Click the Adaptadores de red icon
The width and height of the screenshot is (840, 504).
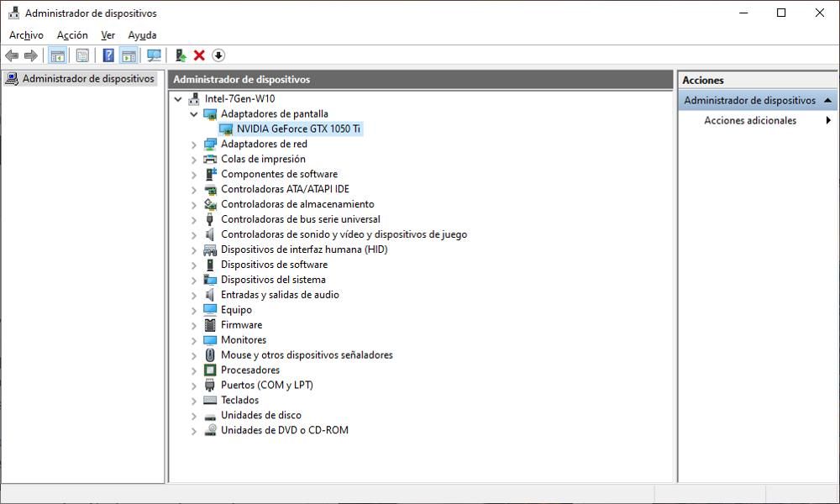click(210, 144)
